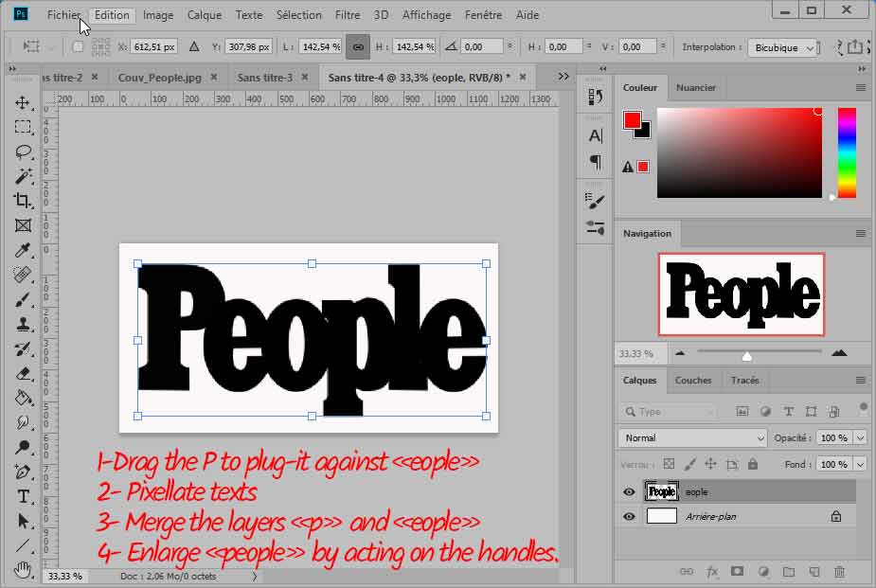The height and width of the screenshot is (588, 876).
Task: Hide the Arrière-plan layer
Action: coord(629,517)
